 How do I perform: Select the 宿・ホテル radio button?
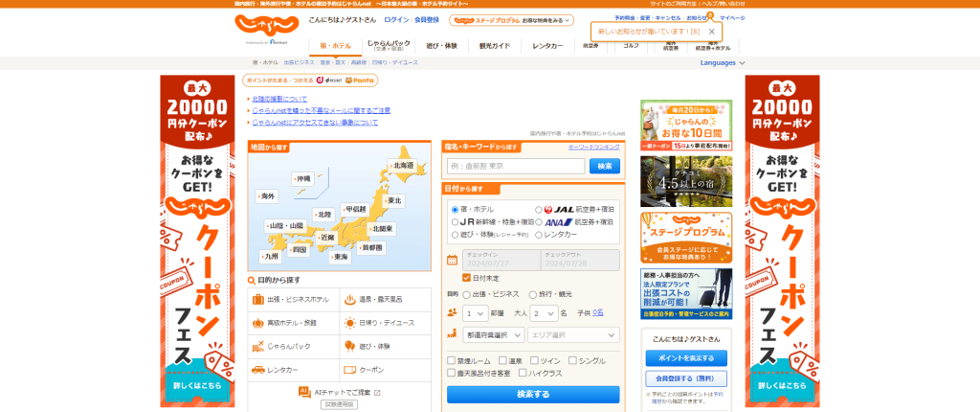point(455,209)
